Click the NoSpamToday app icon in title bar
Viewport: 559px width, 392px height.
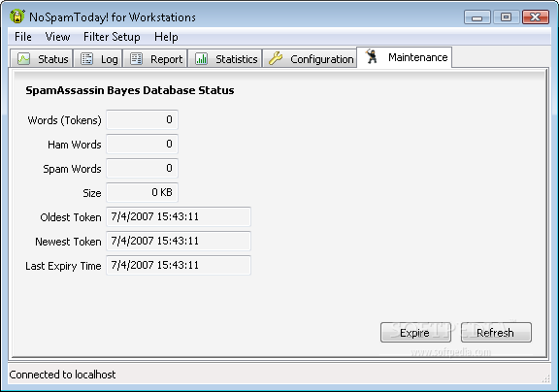17,16
